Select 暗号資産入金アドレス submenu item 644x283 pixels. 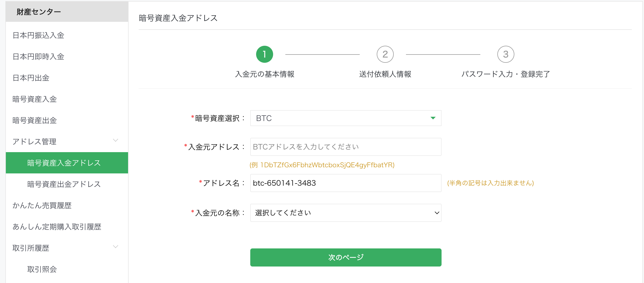click(67, 163)
